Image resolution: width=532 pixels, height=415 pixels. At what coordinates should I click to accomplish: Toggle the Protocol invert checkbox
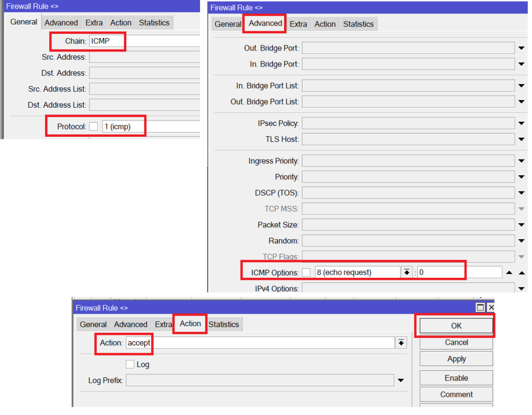pyautogui.click(x=94, y=126)
